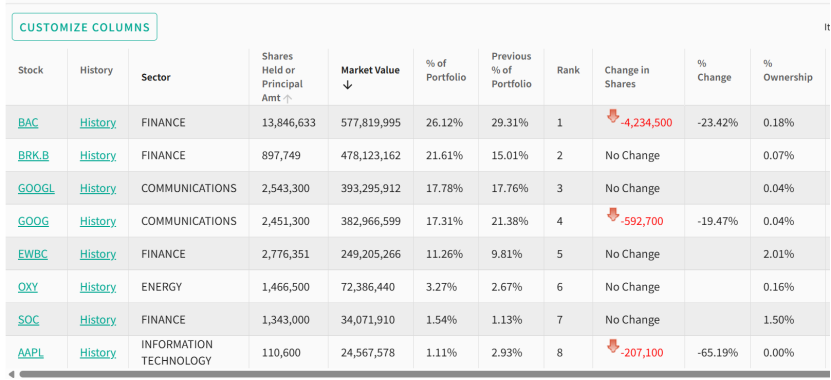
Task: Click the Change in Shares column header
Action: (627, 77)
